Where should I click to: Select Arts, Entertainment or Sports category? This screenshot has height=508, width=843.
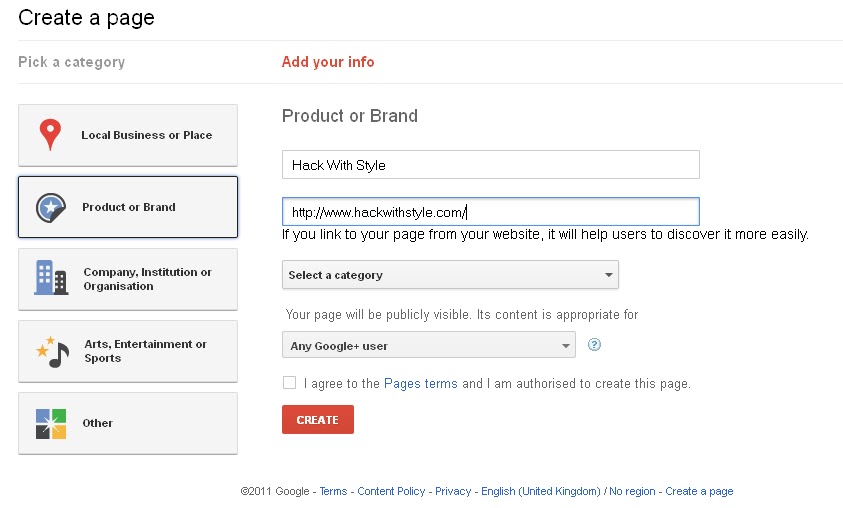click(128, 351)
